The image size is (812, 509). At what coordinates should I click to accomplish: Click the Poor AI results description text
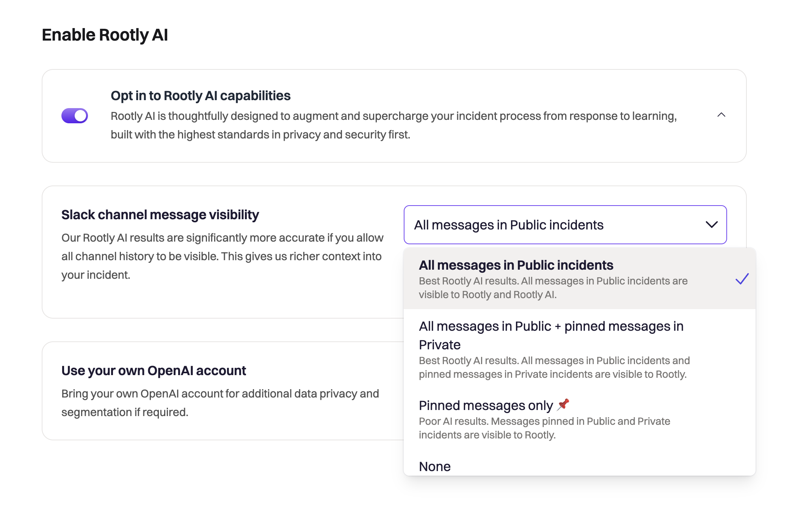(x=544, y=428)
